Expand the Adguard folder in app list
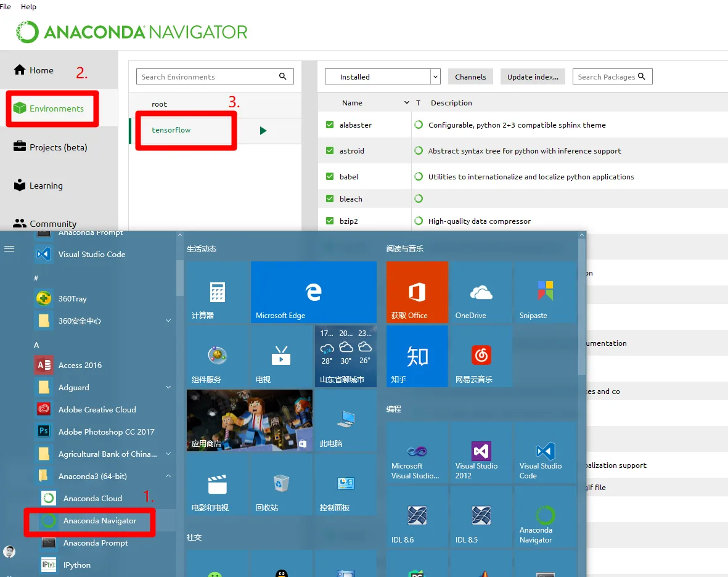Viewport: 728px width, 577px height. pyautogui.click(x=168, y=387)
